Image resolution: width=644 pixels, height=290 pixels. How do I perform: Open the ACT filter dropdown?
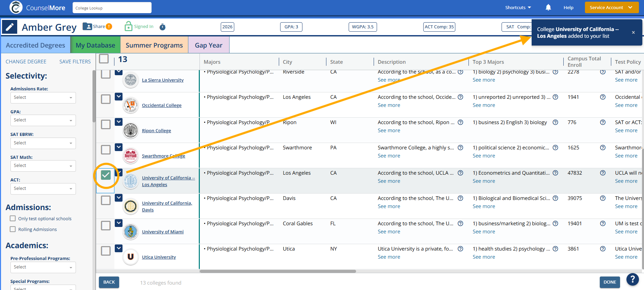tap(43, 188)
